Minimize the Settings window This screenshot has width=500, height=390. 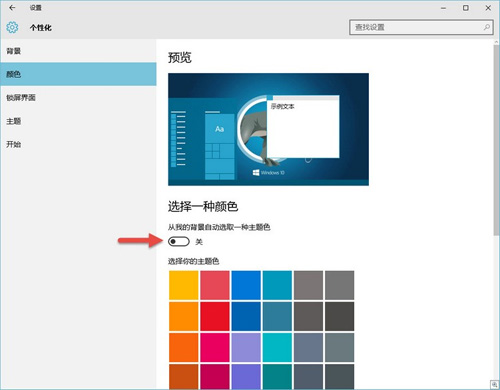point(443,8)
